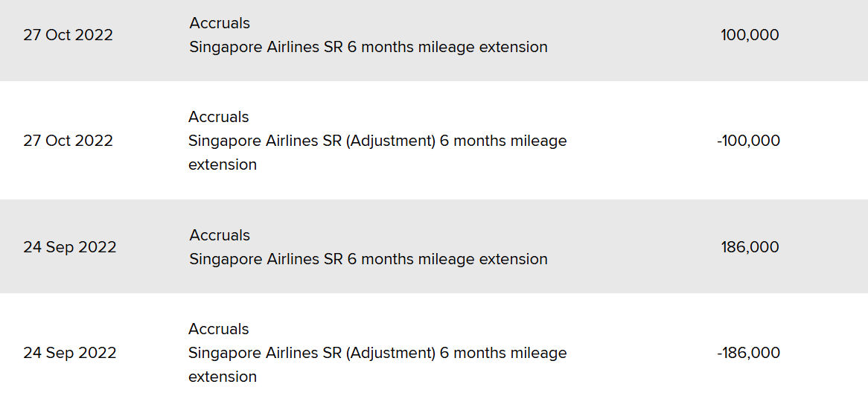Click the "(Adjustment)" text in the -100,000 row

point(391,141)
